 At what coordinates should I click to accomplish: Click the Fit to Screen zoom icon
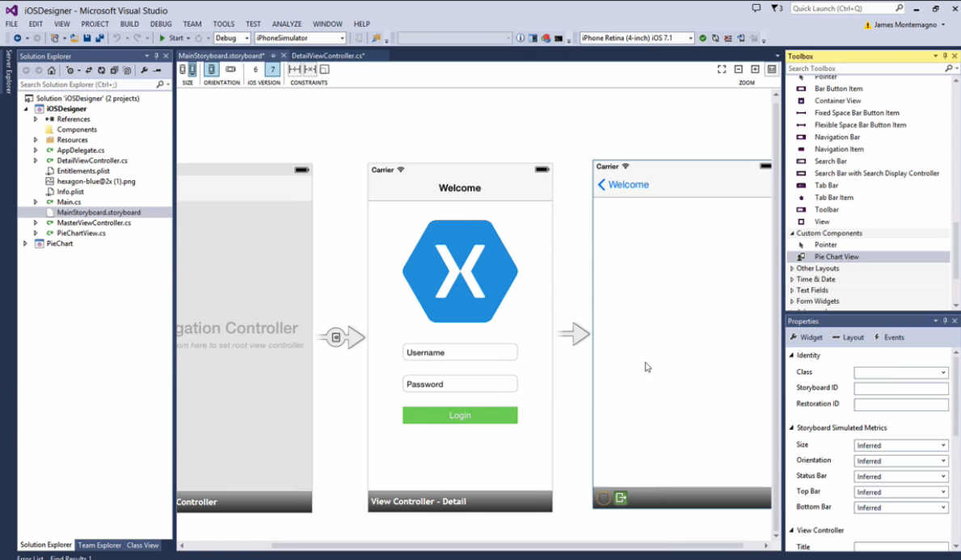pyautogui.click(x=722, y=69)
